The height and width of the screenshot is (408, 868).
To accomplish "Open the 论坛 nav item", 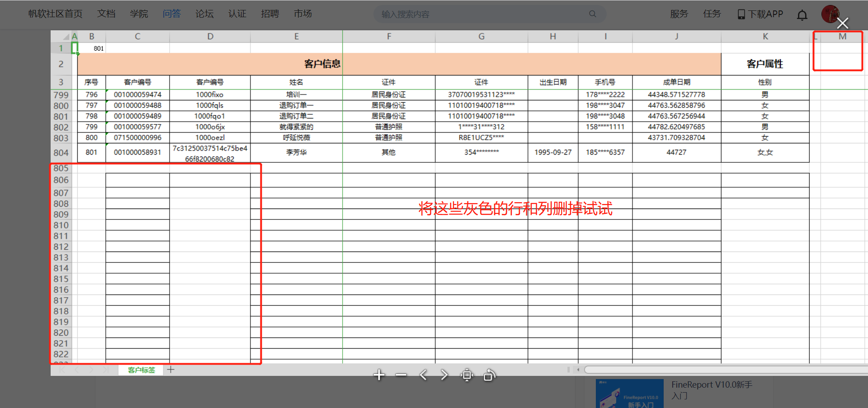I will pyautogui.click(x=204, y=14).
